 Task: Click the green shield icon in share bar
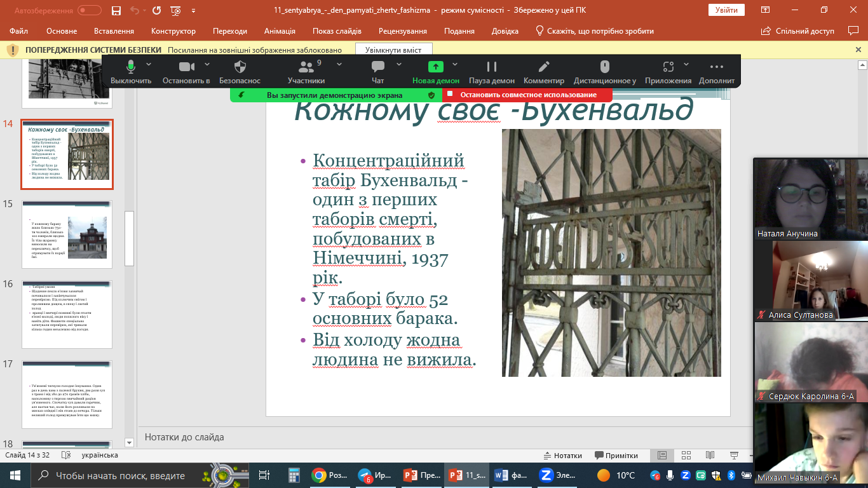click(431, 95)
